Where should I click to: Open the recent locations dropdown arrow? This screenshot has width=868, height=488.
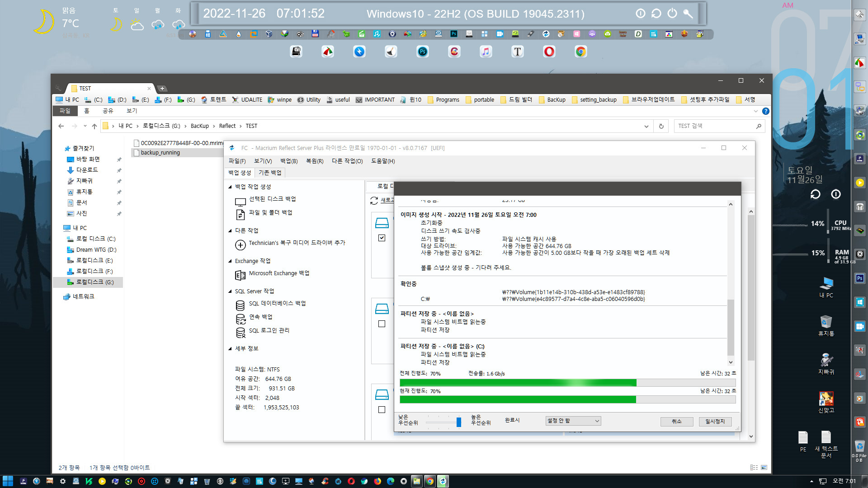(x=85, y=126)
